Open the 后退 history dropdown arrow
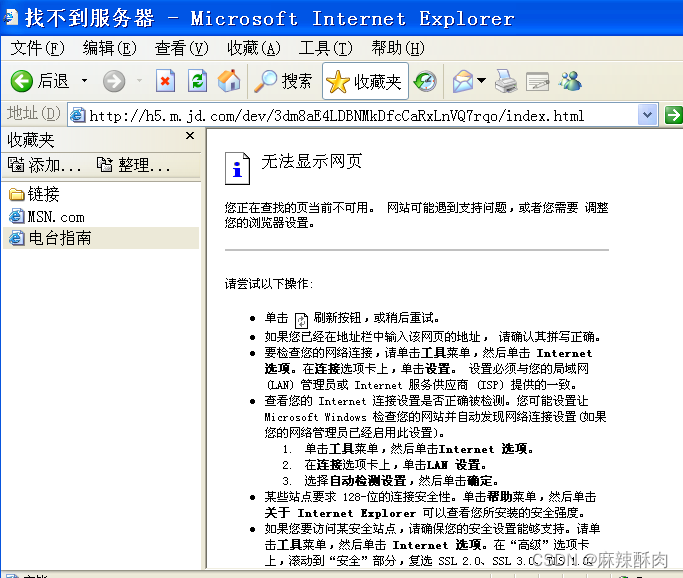 [x=85, y=81]
